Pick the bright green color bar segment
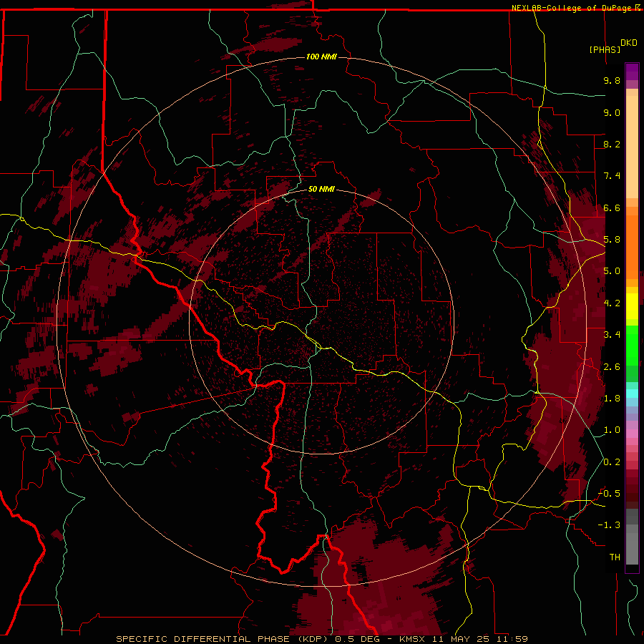This screenshot has width=644, height=644. pos(632,345)
